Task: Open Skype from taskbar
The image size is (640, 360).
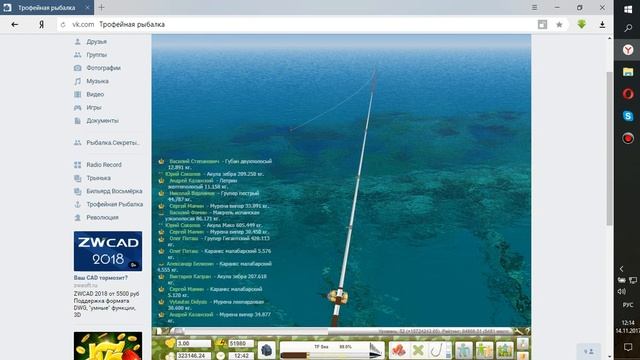Action: (628, 116)
